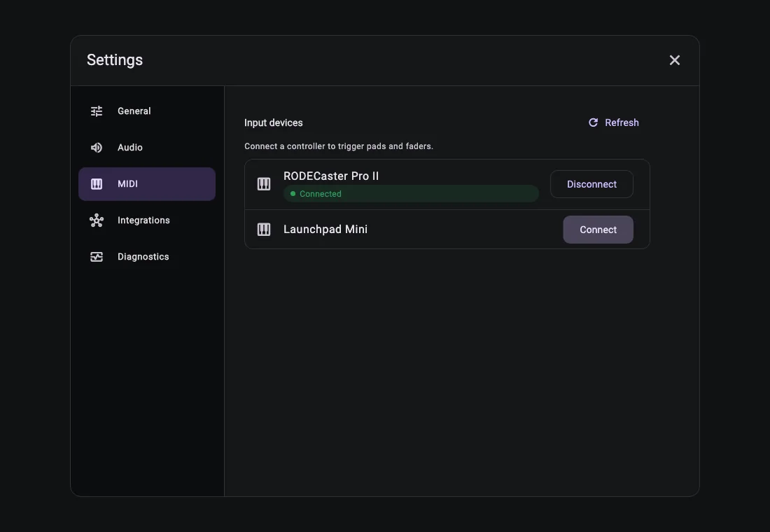
Task: Click the Refresh circular arrow icon
Action: coord(593,122)
